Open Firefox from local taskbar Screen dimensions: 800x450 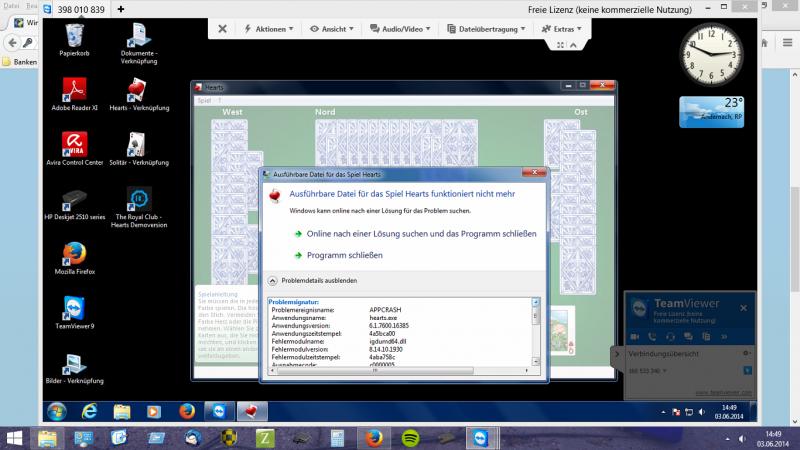(374, 438)
